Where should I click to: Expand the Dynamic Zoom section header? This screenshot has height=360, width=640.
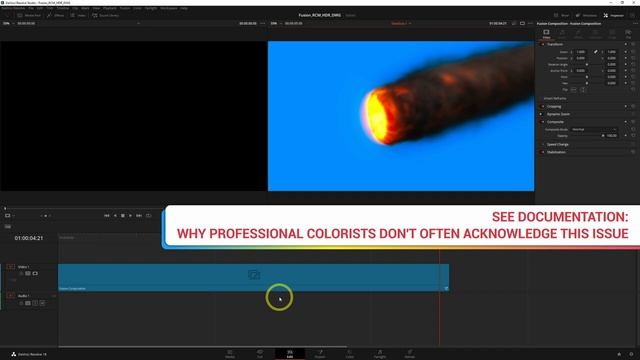click(x=558, y=114)
